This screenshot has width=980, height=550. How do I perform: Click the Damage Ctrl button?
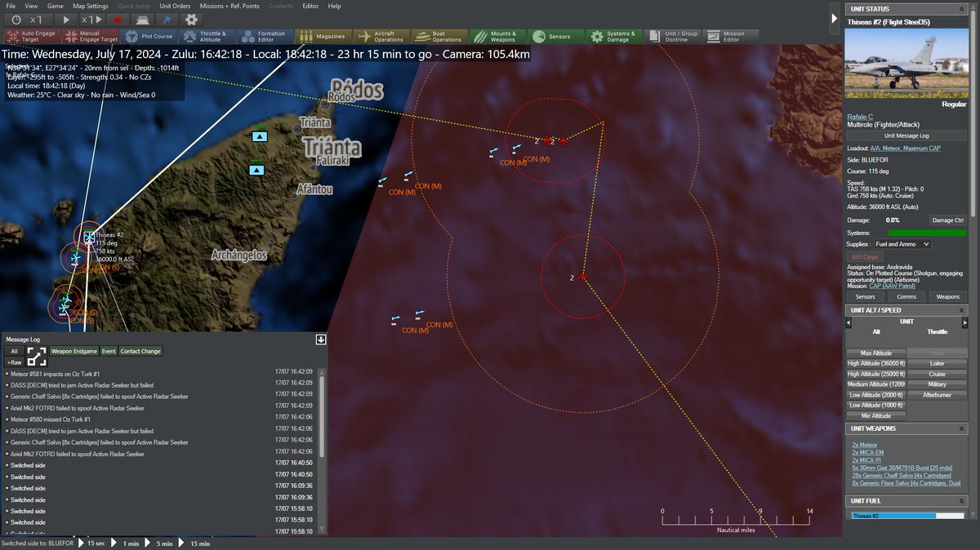947,220
